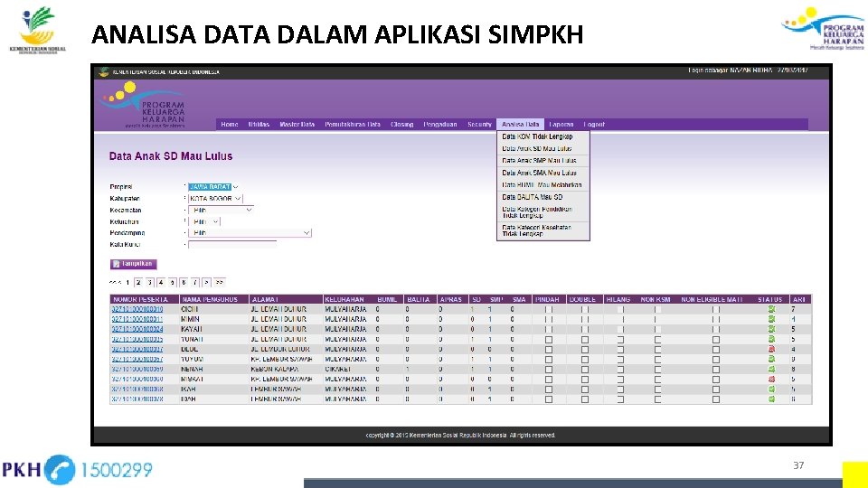
Task: Tick the HILANG checkbox for YUYUM
Action: tap(620, 360)
